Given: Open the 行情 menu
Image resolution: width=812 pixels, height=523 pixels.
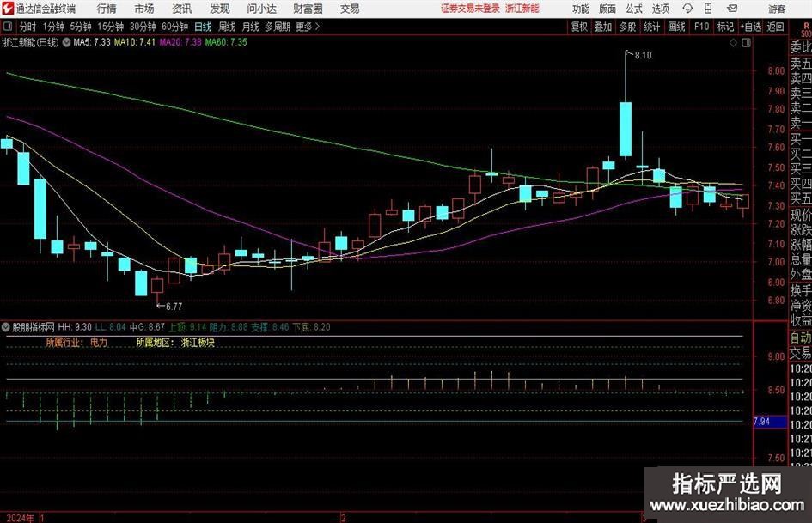Looking at the screenshot, I should (x=107, y=9).
